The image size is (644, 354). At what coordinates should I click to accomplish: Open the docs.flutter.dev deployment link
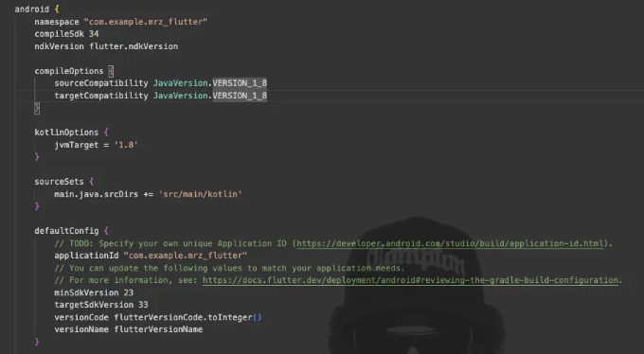[410, 280]
